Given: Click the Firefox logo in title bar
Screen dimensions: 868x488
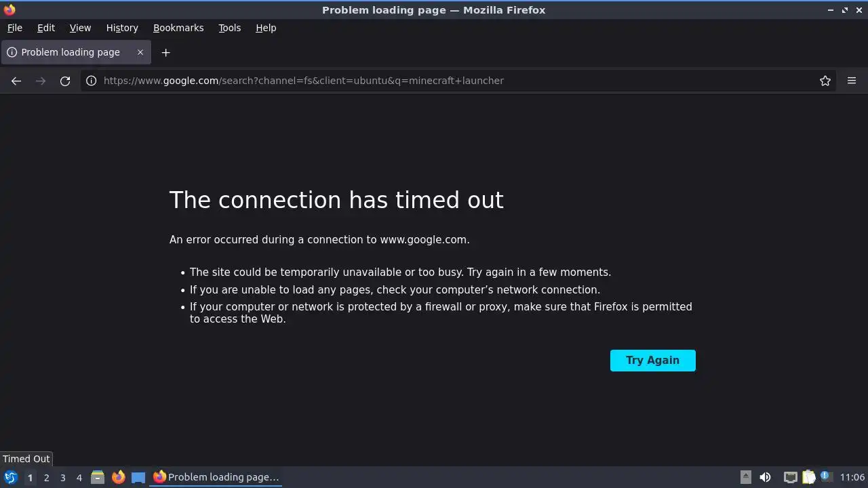Looking at the screenshot, I should click(9, 9).
